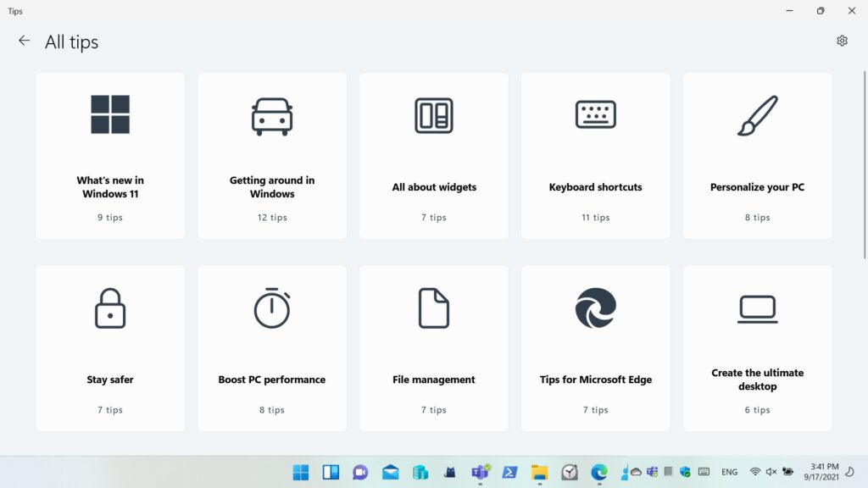Open Tips settings gear icon

[842, 41]
